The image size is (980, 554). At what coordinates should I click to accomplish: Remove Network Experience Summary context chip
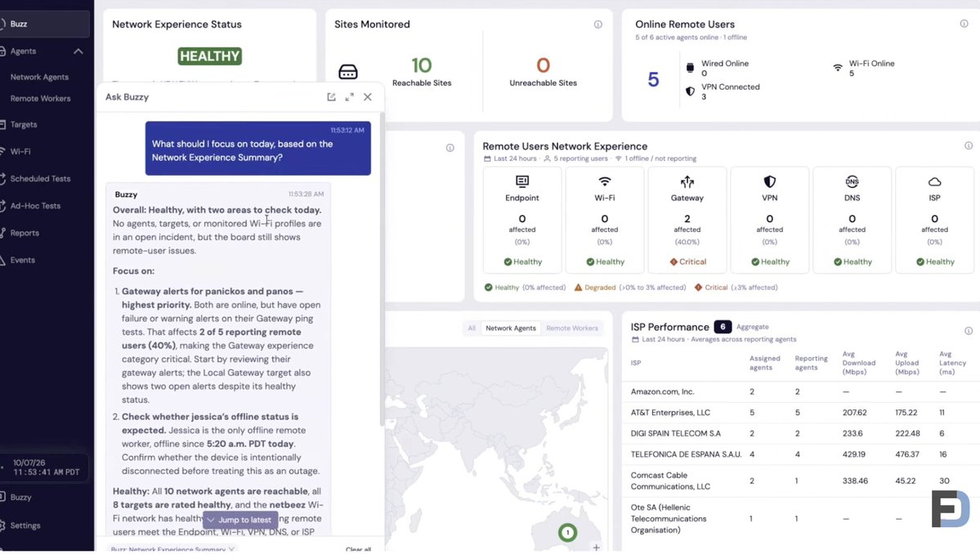[x=232, y=550]
